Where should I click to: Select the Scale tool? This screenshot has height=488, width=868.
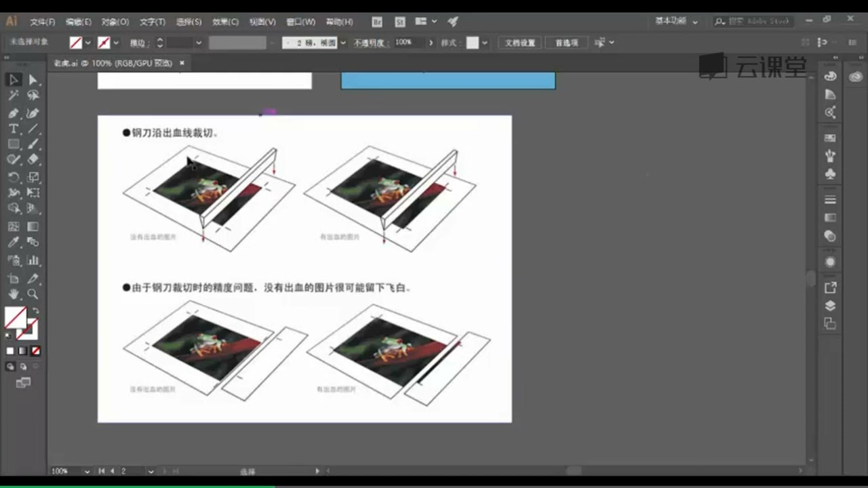[x=33, y=177]
